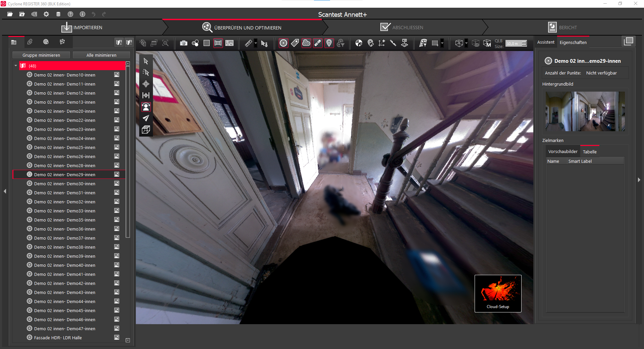Click the Cloud-Setup thumbnail
The image size is (644, 349).
[498, 294]
